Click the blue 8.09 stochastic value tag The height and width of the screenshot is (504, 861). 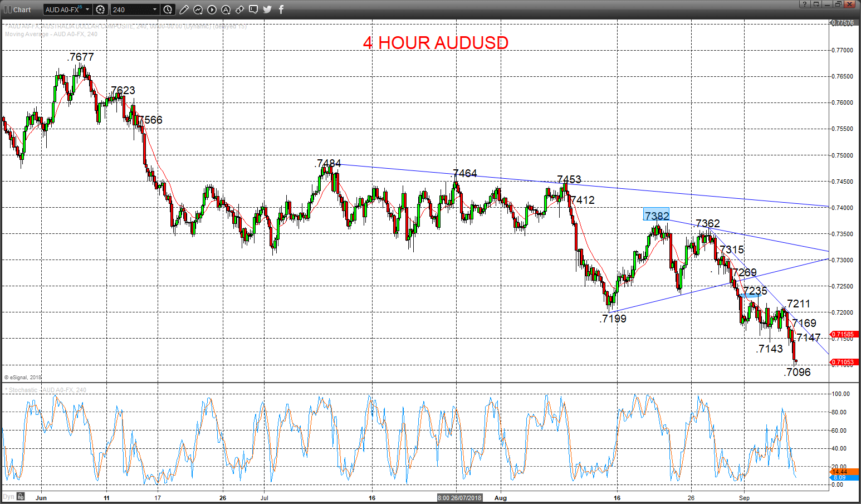tap(844, 478)
